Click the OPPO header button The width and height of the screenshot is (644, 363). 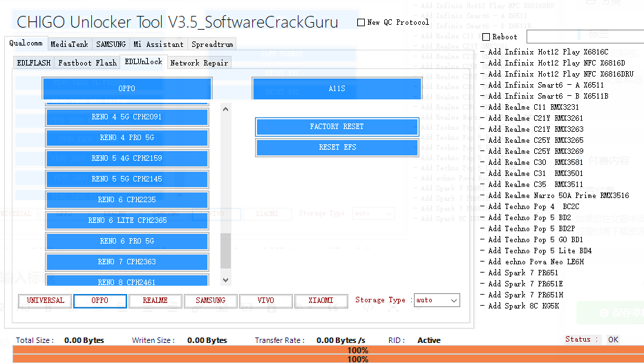click(126, 88)
